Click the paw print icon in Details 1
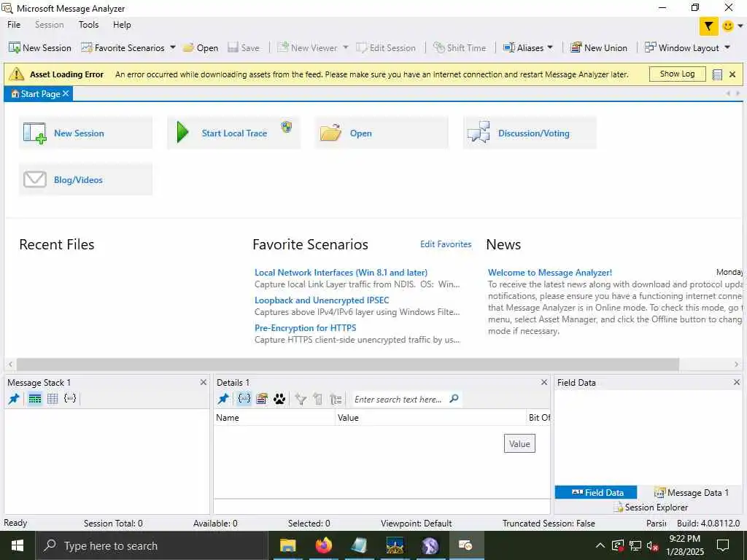Image resolution: width=747 pixels, height=560 pixels. [x=279, y=399]
